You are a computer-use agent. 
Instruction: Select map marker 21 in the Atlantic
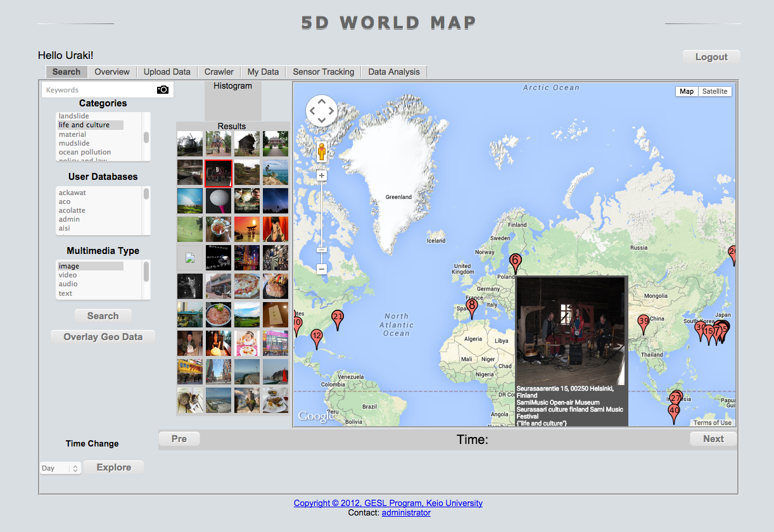pos(338,317)
